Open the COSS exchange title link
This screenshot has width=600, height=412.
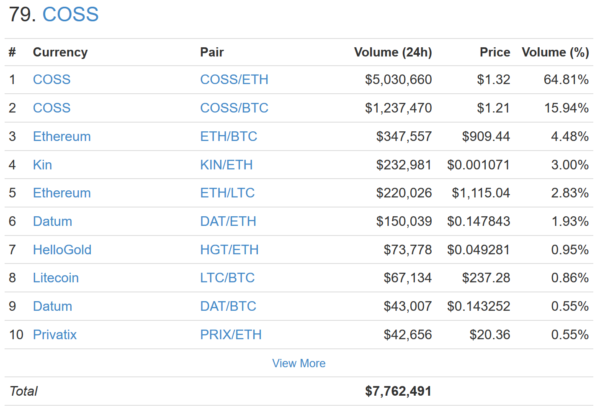pos(70,15)
